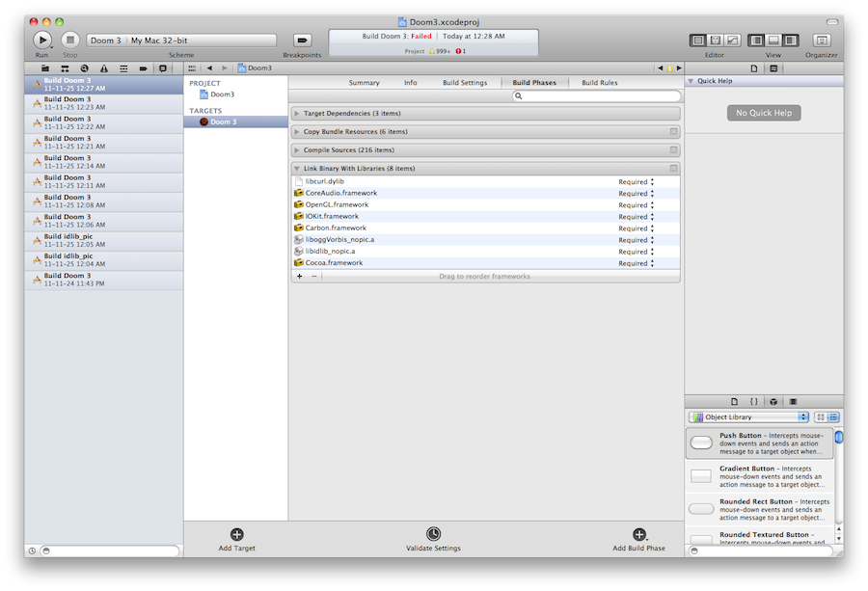Viewport: 868px width, 591px height.
Task: Open the Build Rules tab
Action: pos(600,83)
